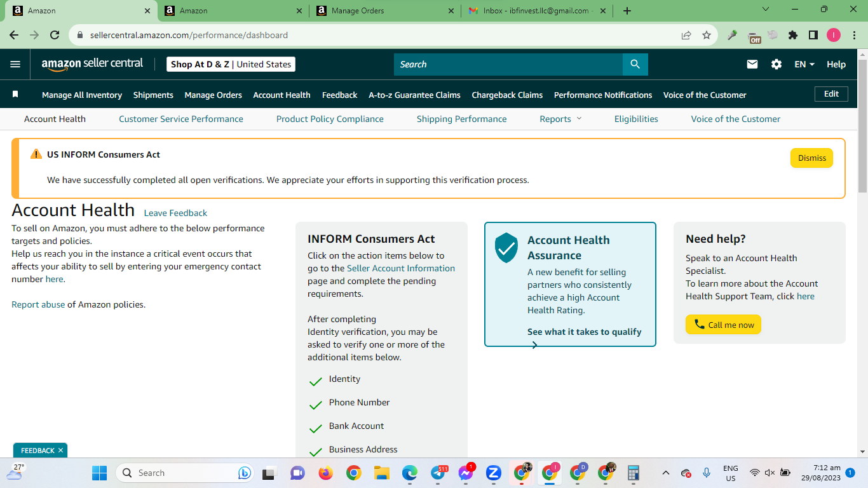Open Zalo from the taskbar
The height and width of the screenshot is (488, 868).
(494, 473)
